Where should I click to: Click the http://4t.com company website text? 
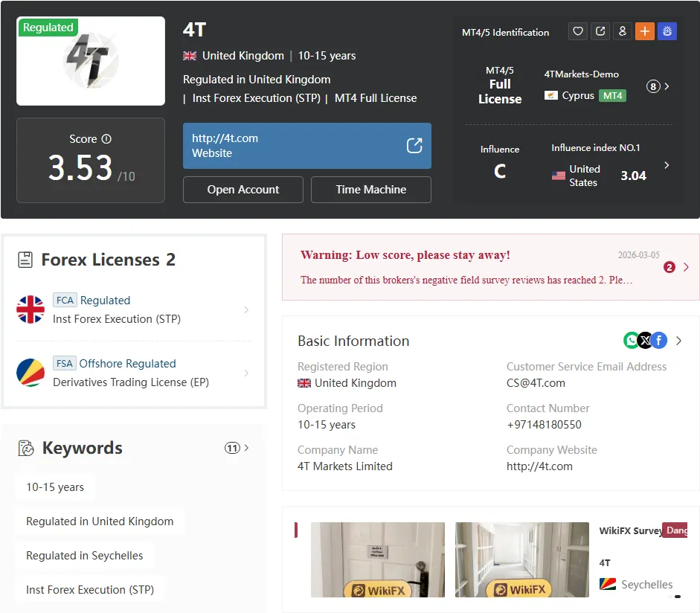[x=539, y=466]
